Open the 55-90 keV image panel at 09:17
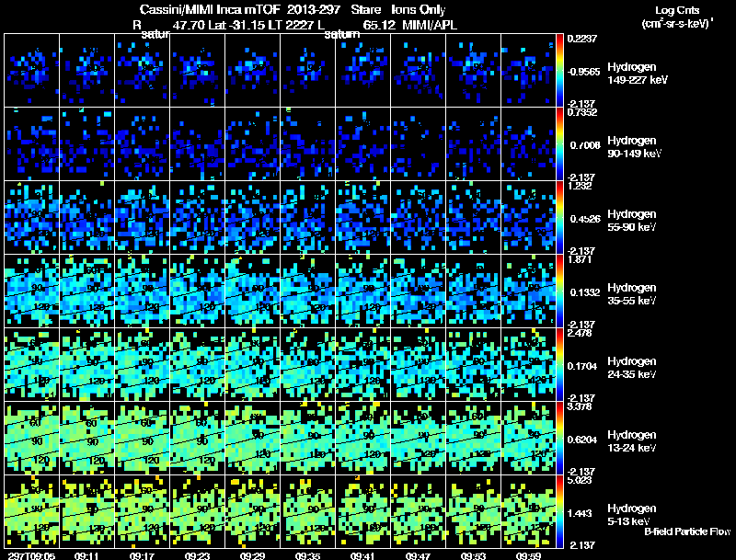Image resolution: width=736 pixels, height=560 pixels. click(x=143, y=217)
